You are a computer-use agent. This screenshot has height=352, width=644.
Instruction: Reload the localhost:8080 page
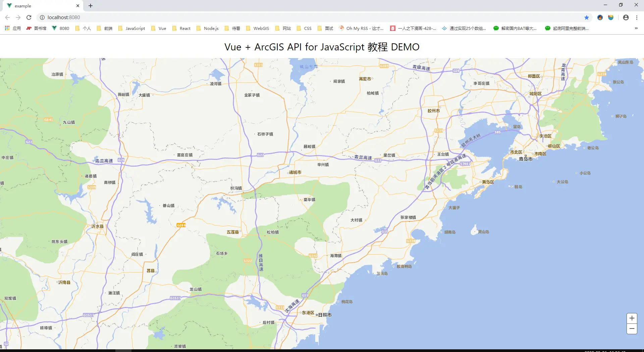click(x=29, y=17)
